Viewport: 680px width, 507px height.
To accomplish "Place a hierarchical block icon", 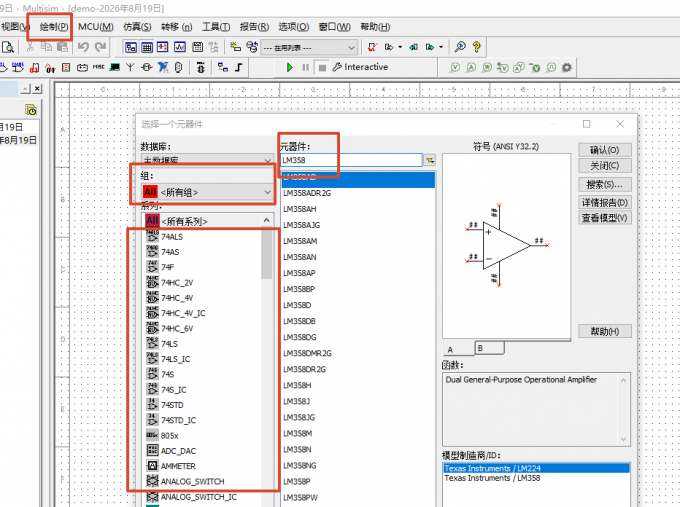I will click(x=222, y=67).
